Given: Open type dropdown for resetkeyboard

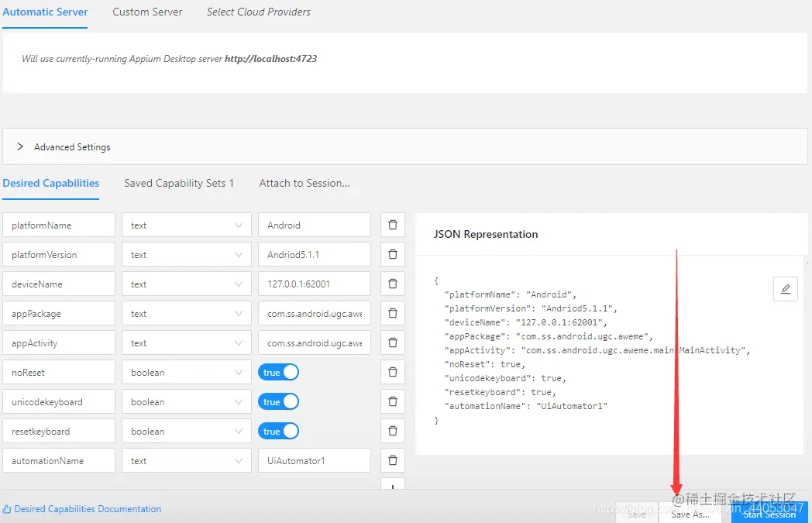Looking at the screenshot, I should pos(187,432).
